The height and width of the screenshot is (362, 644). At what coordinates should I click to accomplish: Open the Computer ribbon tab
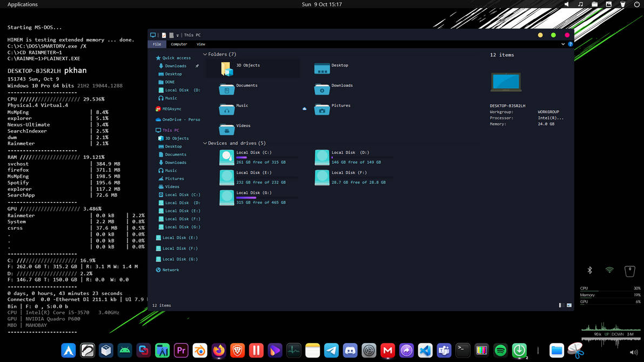pos(179,44)
